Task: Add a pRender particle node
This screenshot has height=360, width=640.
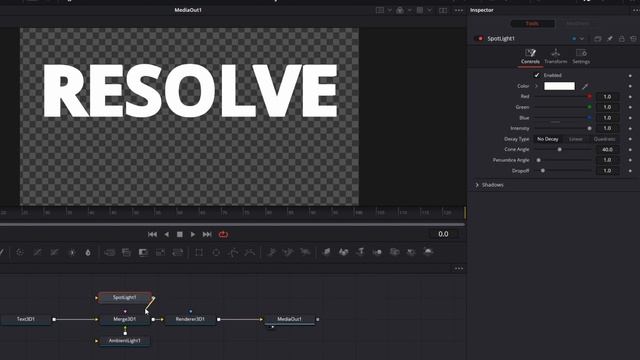Action: coord(305,253)
